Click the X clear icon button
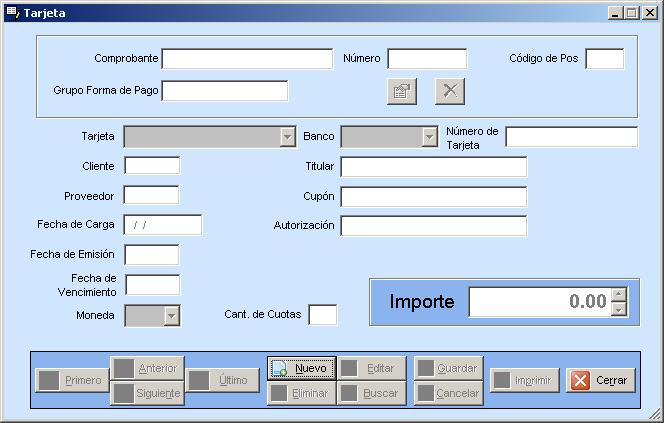Viewport: 664px width, 423px height. 450,91
